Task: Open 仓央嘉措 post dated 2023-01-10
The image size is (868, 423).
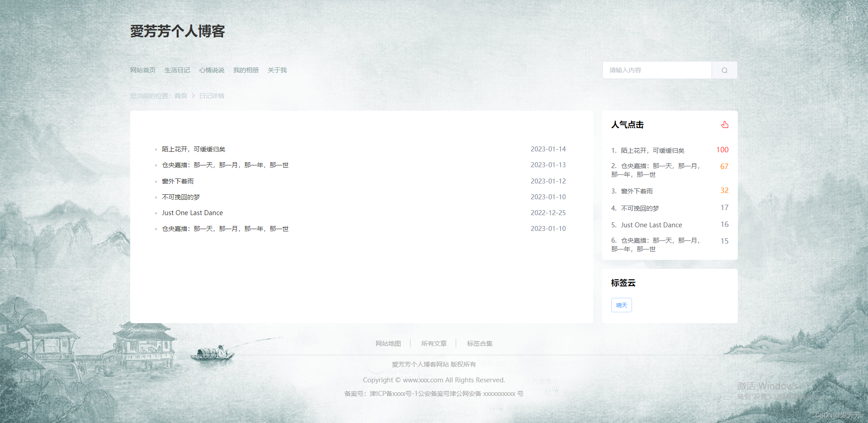Action: pyautogui.click(x=225, y=229)
